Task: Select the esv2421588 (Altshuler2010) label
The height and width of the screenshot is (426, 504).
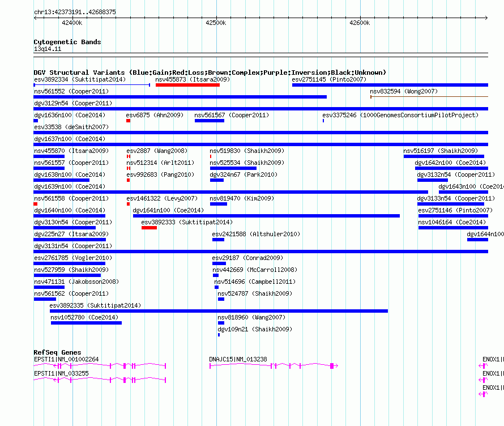Action: point(256,234)
